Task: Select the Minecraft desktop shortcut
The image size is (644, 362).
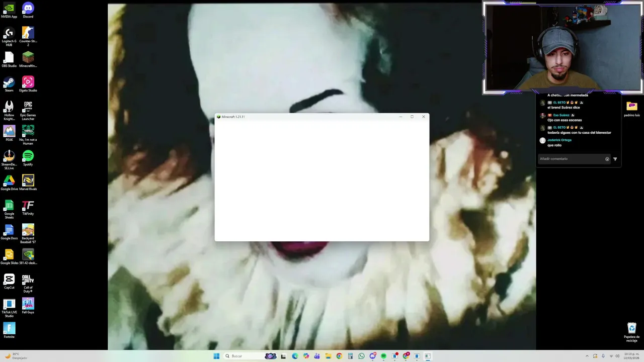Action: pyautogui.click(x=28, y=59)
